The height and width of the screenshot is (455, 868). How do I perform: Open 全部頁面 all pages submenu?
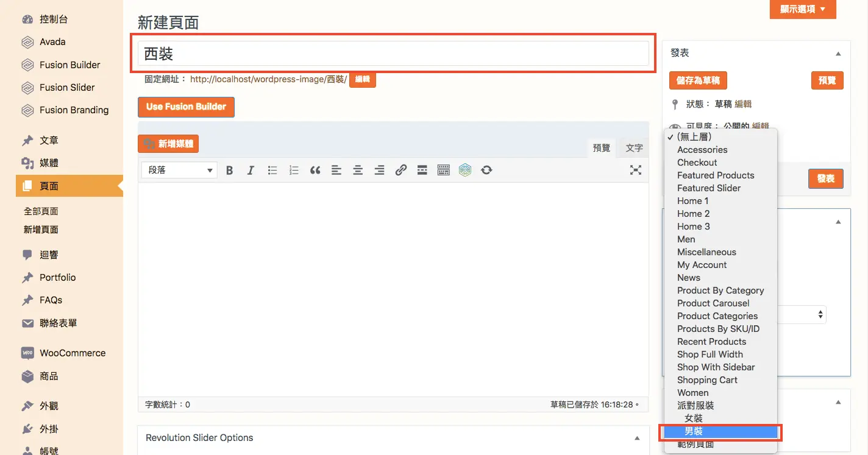(41, 211)
